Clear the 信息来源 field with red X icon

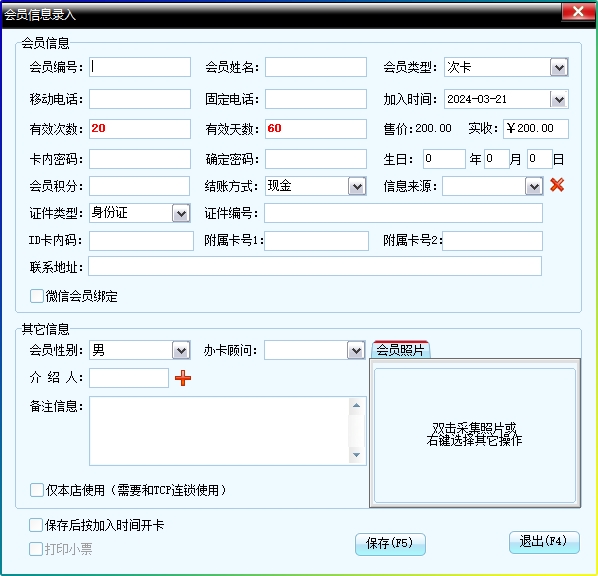pos(557,185)
